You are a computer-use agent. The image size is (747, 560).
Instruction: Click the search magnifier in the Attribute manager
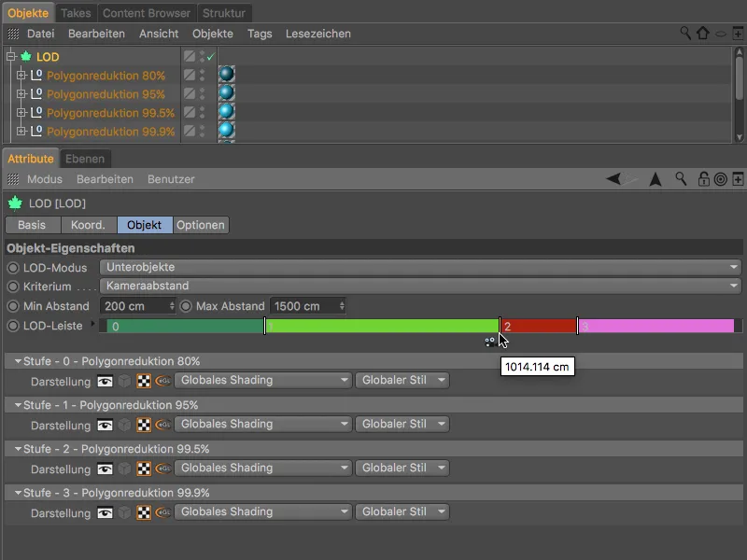coord(681,179)
